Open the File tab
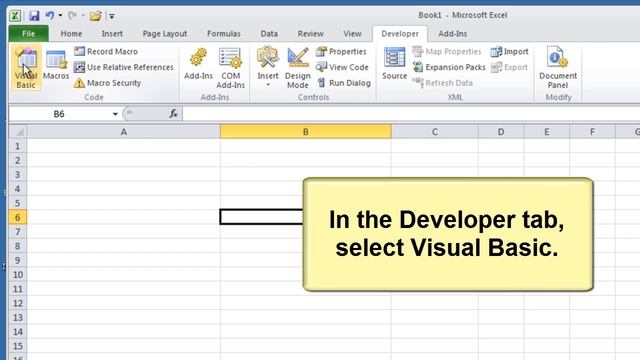Viewport: 640px width, 360px height. (x=29, y=33)
